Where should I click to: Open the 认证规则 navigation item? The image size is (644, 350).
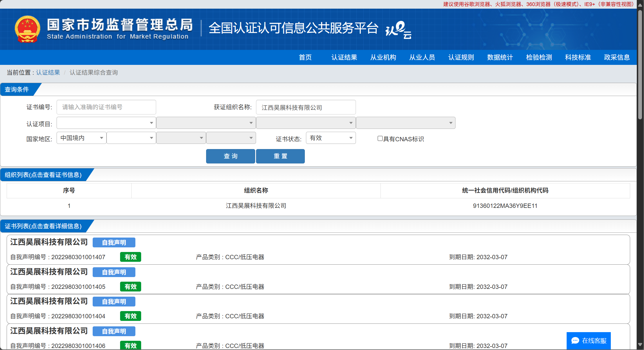(x=461, y=57)
